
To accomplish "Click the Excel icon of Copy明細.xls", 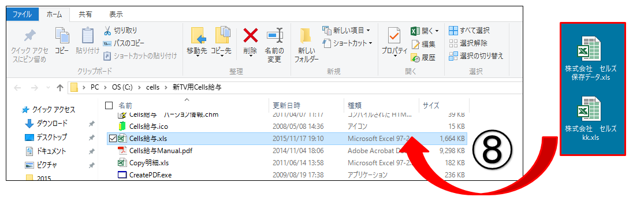I will click(122, 163).
